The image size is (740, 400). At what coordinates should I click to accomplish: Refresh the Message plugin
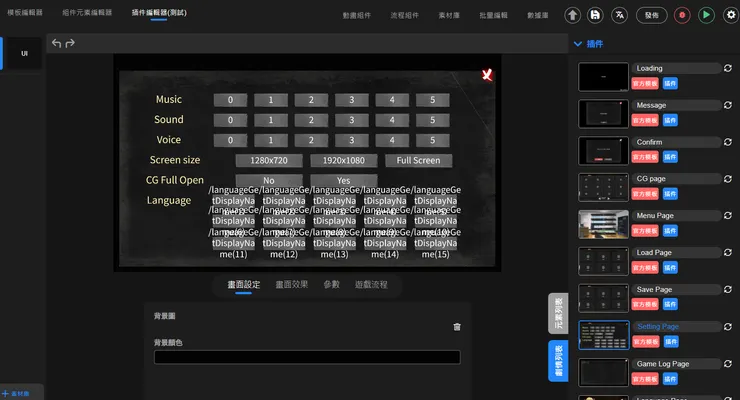coord(728,105)
